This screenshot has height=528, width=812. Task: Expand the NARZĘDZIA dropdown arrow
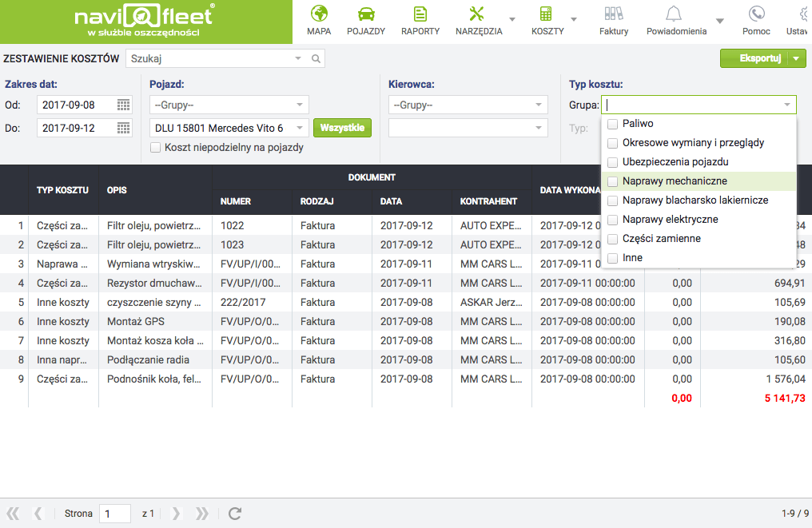tap(512, 20)
